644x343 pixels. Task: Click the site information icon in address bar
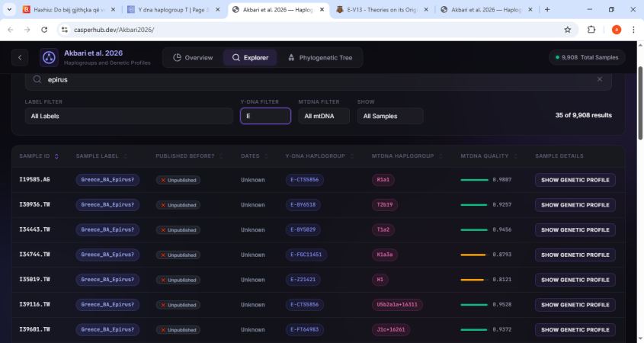65,30
